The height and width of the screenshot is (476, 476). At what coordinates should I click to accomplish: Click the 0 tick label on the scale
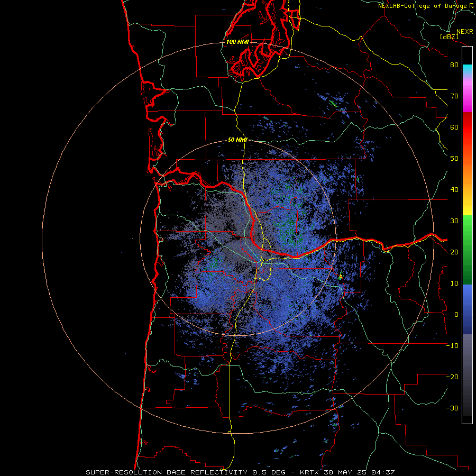coord(456,315)
